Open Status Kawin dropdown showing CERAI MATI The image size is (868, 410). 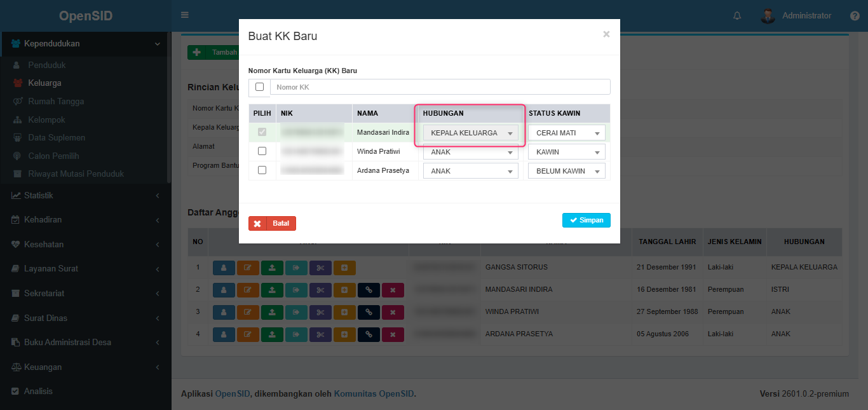[566, 133]
